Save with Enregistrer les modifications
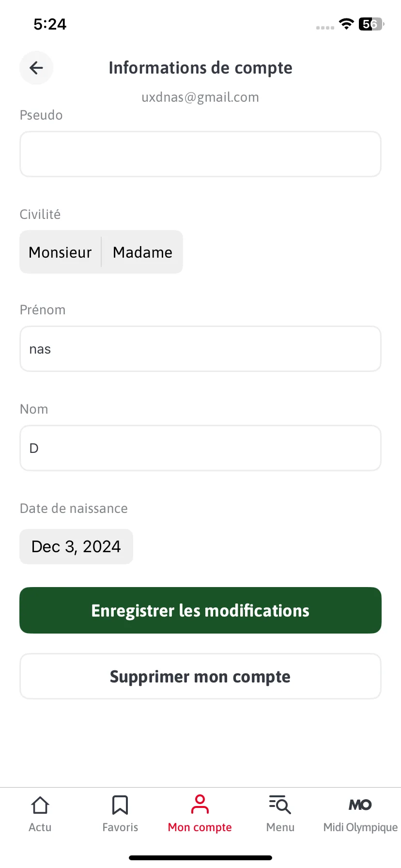This screenshot has width=401, height=868. 200,610
